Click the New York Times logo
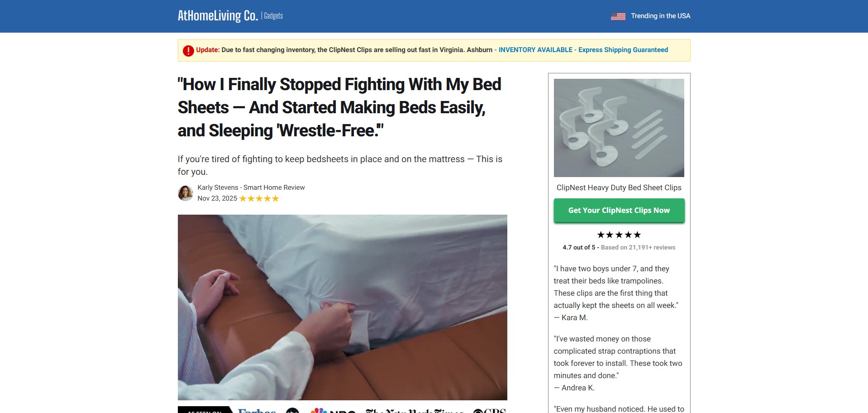Viewport: 868px width, 413px height. 414,411
